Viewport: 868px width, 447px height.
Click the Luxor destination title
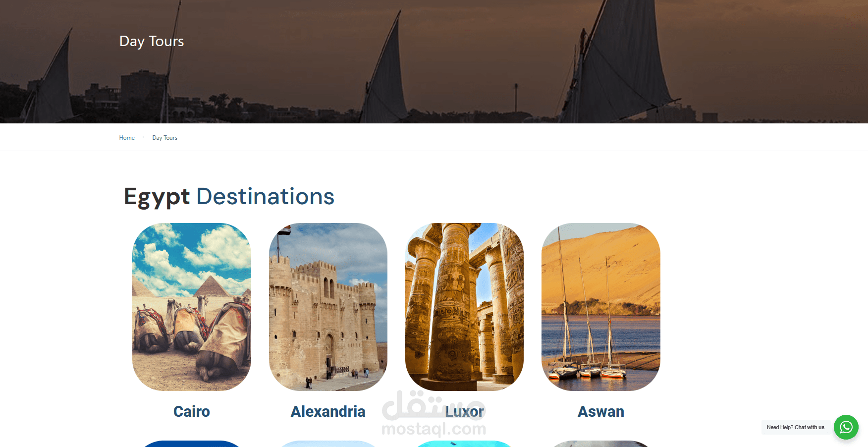tap(464, 411)
